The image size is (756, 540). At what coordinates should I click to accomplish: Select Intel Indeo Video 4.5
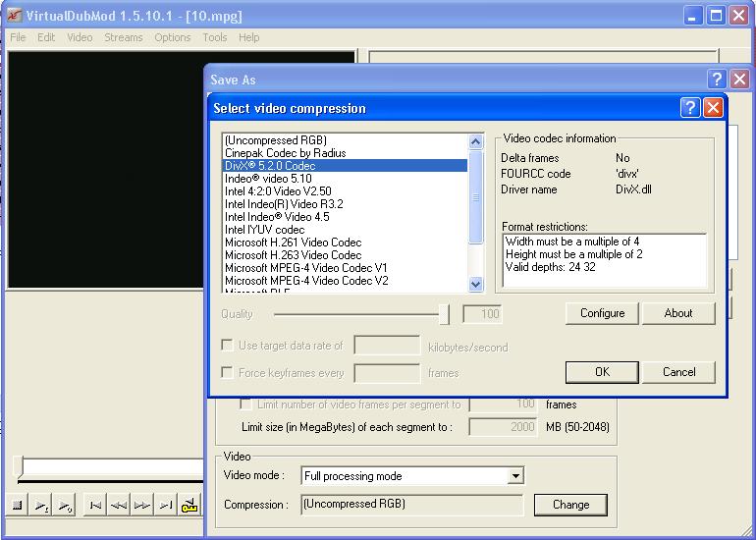point(345,216)
